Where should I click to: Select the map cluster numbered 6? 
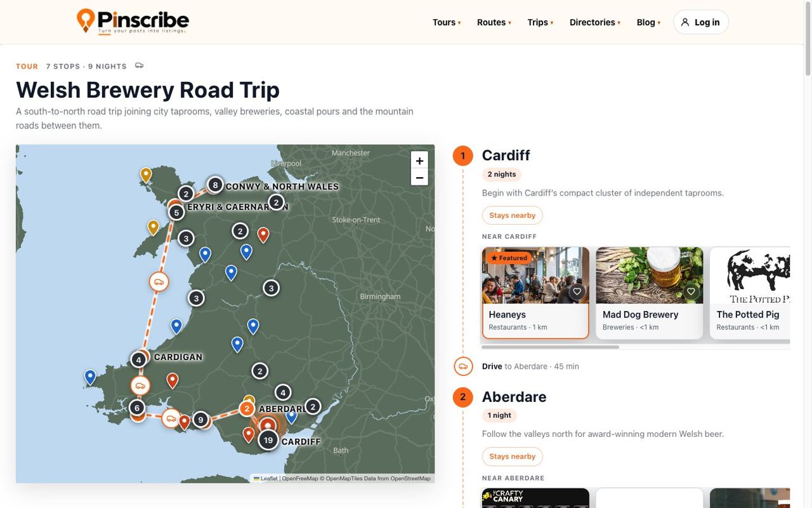pos(136,408)
